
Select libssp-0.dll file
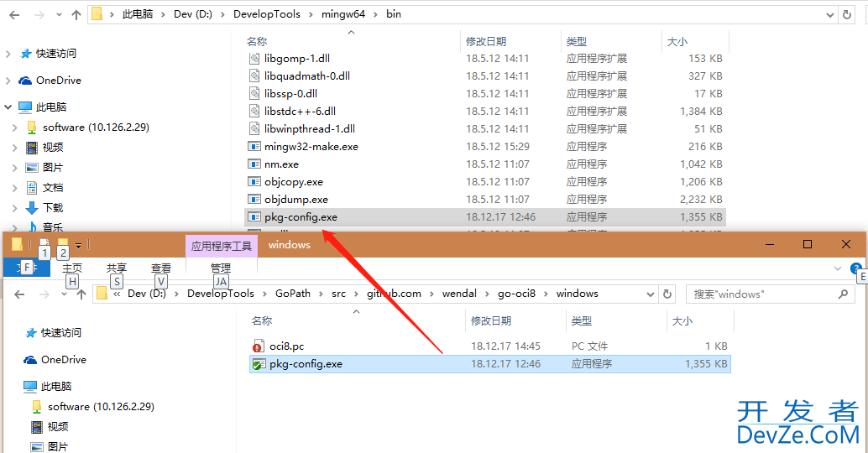click(485, 93)
